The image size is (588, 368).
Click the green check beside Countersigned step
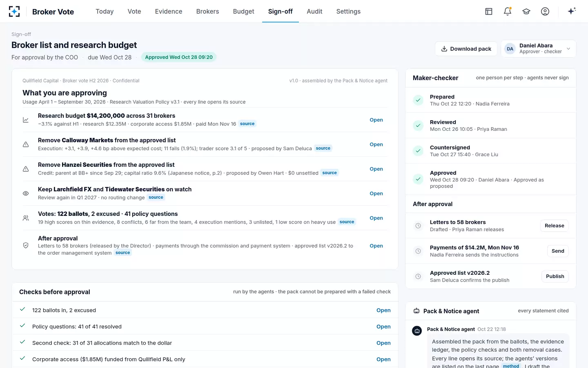coord(418,151)
